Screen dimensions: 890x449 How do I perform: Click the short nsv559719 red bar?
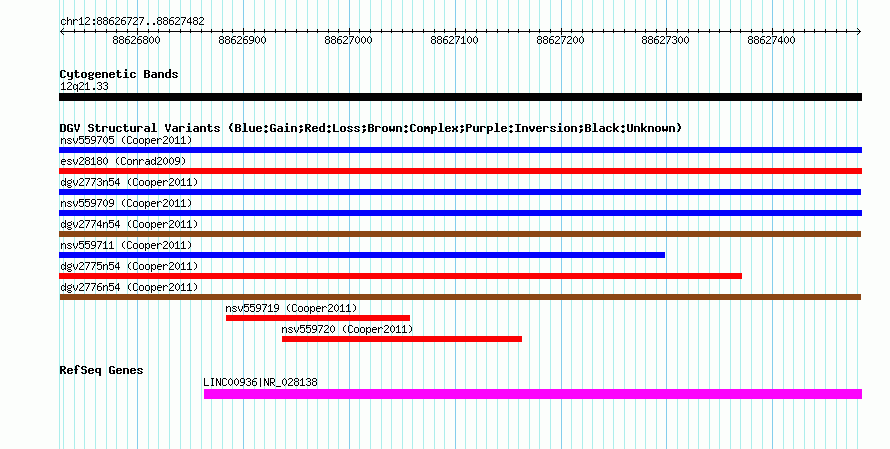(x=318, y=318)
